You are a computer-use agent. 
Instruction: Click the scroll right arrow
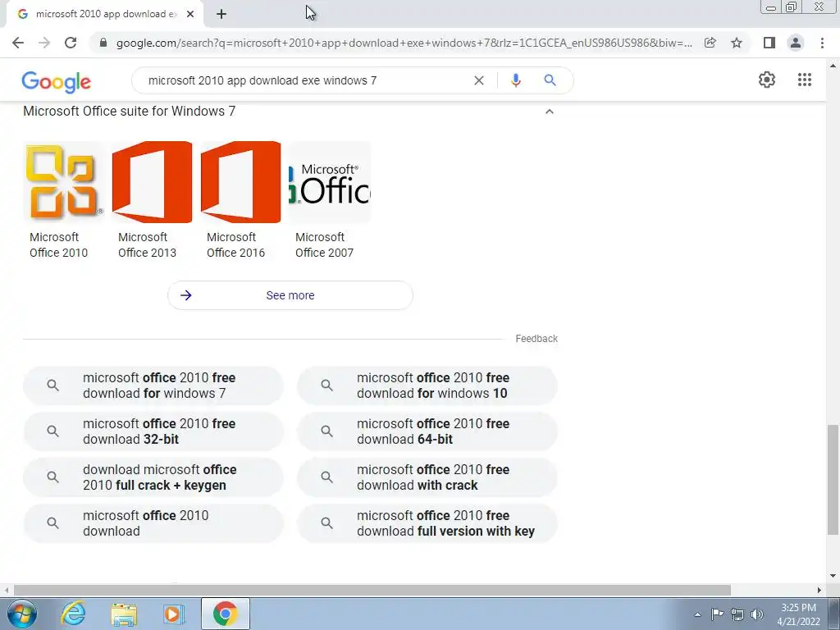[819, 590]
